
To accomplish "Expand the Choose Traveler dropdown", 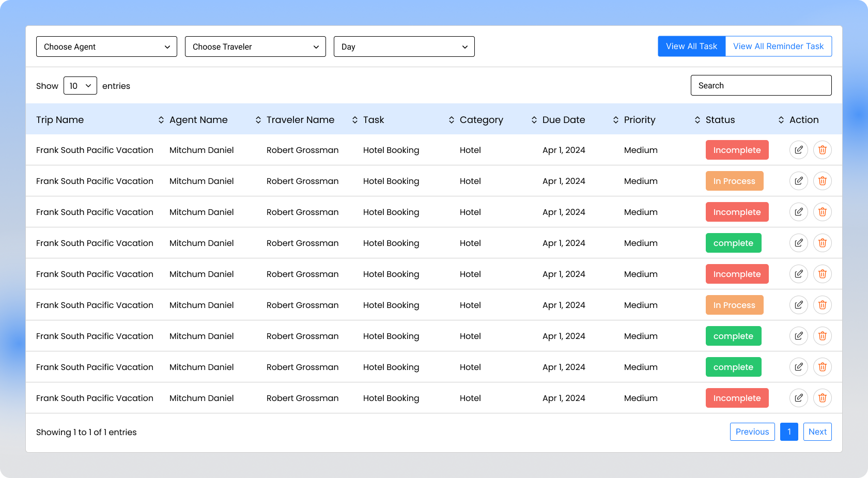I will click(x=255, y=47).
